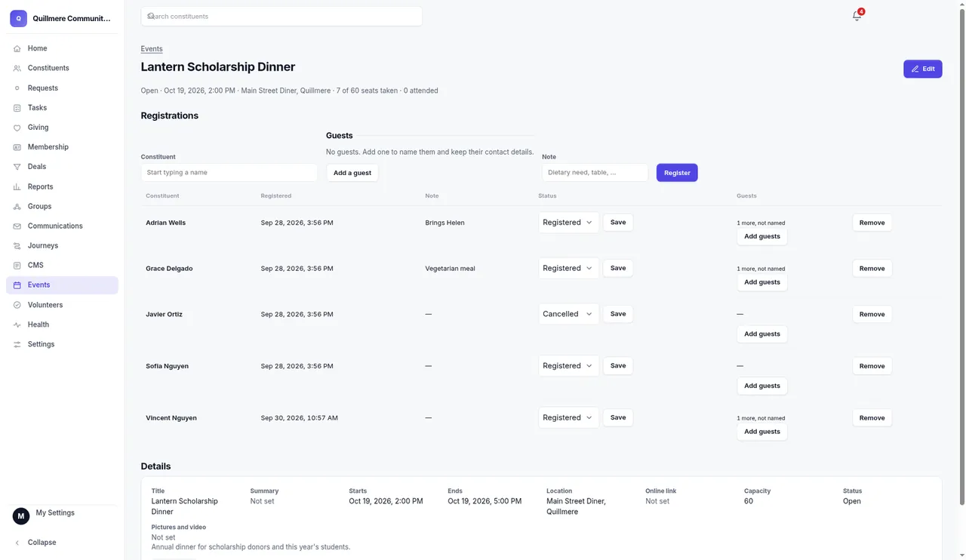Open status dropdown for Adrian Wells
966x560 pixels.
[x=568, y=223]
